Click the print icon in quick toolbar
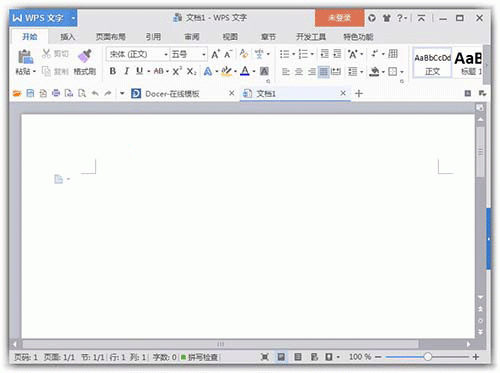The image size is (500, 373). click(56, 93)
